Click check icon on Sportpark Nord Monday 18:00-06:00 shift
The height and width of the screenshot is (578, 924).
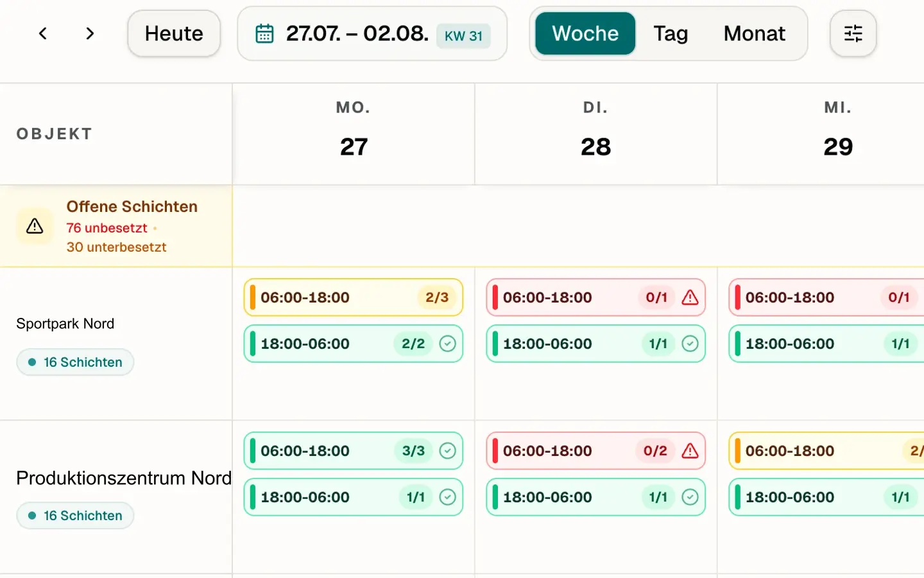point(447,344)
